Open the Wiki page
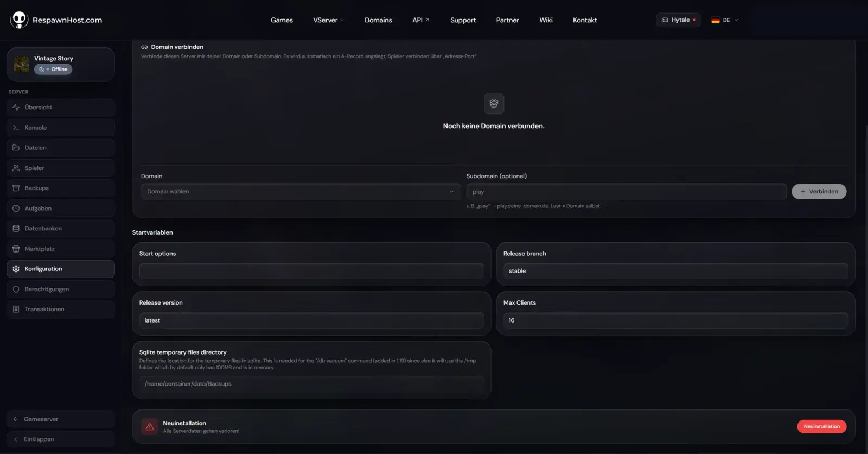Screen dimensions: 868x454 pos(546,20)
